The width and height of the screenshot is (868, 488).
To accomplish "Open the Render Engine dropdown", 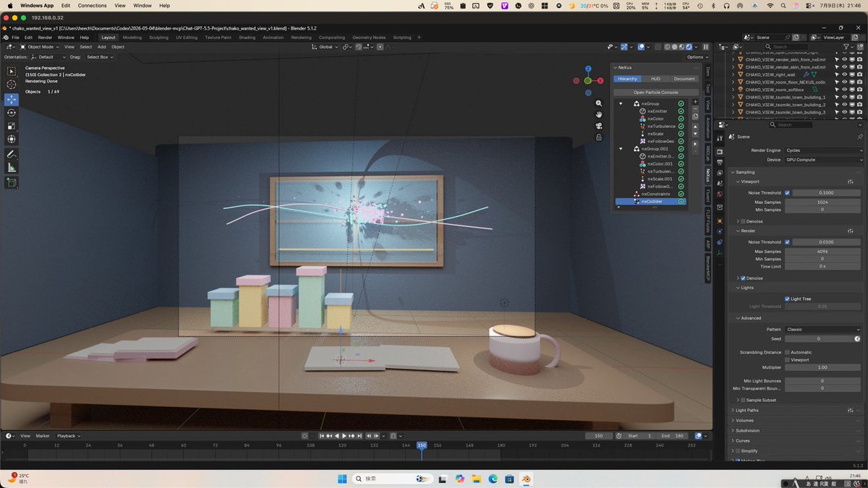I will (824, 150).
